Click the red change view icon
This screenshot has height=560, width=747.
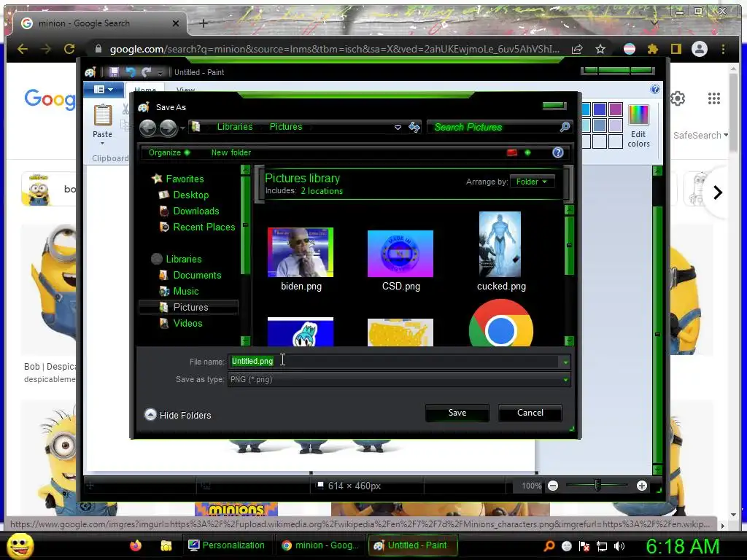point(512,152)
